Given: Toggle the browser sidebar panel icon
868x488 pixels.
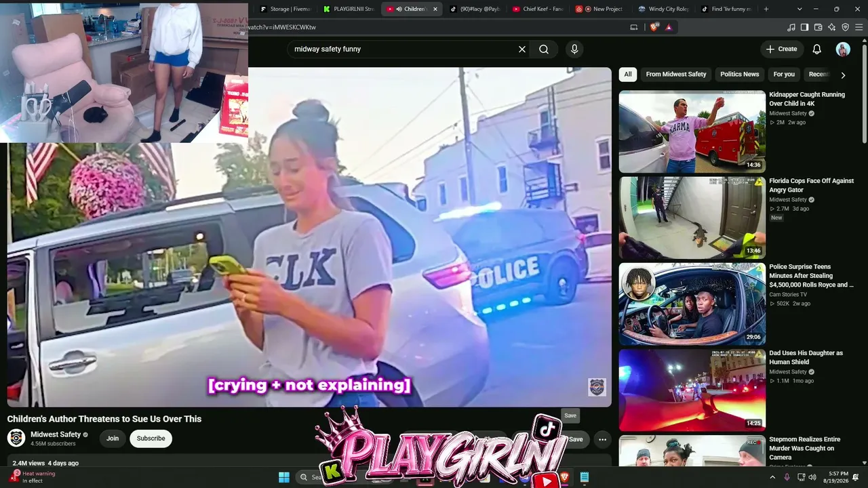Looking at the screenshot, I should [805, 27].
